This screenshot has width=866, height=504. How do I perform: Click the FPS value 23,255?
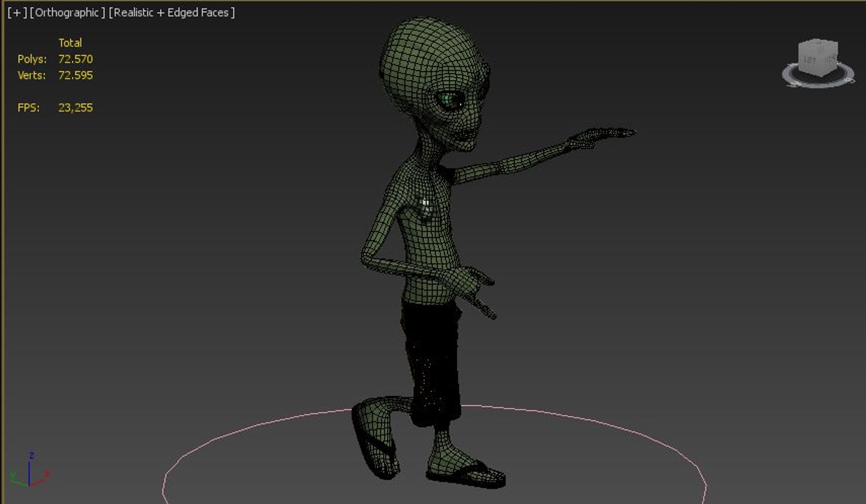(75, 108)
